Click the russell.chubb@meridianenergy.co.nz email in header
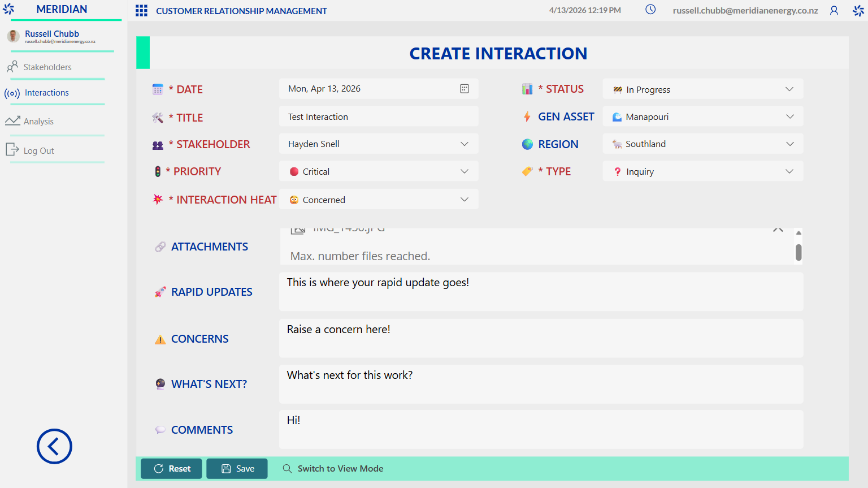The image size is (868, 488). [x=745, y=10]
